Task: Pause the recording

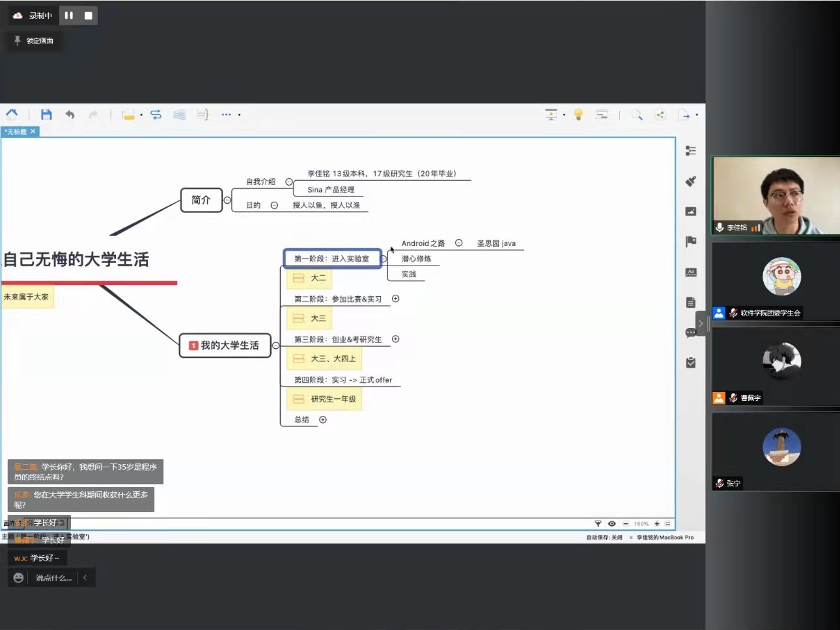Action: 69,15
